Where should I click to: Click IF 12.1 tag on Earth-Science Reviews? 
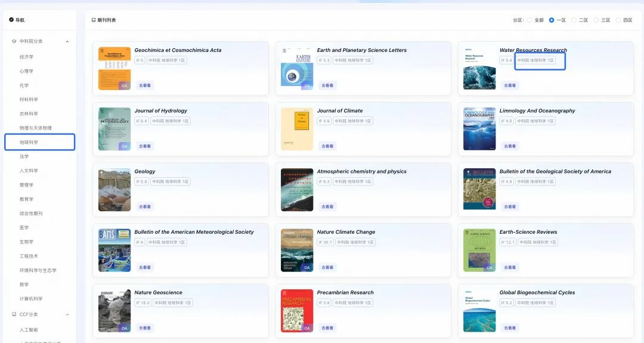507,242
